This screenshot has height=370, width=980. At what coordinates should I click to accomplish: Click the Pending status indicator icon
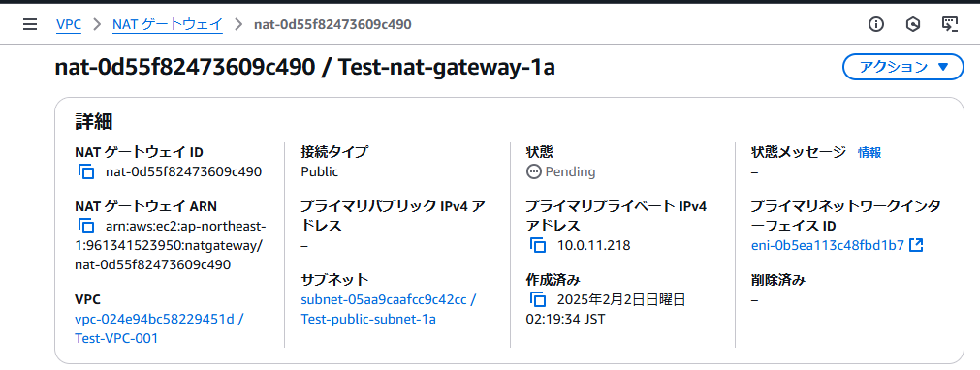[533, 171]
